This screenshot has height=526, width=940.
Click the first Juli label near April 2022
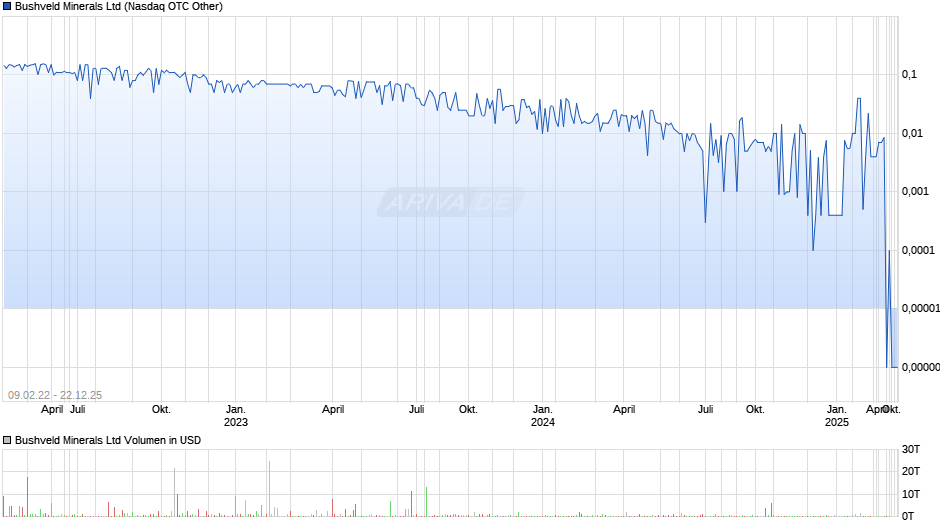[x=78, y=410]
